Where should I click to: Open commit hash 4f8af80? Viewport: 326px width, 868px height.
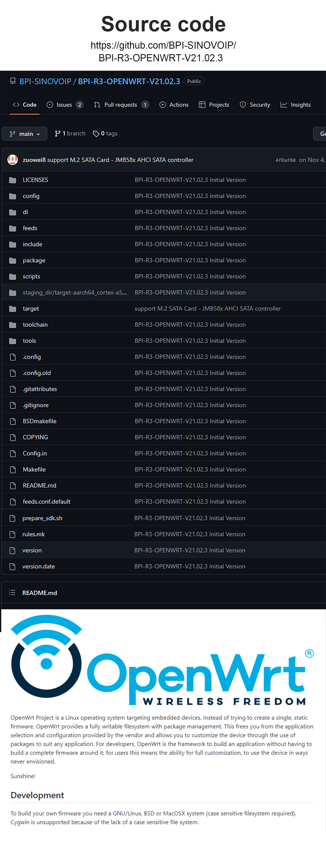[285, 160]
